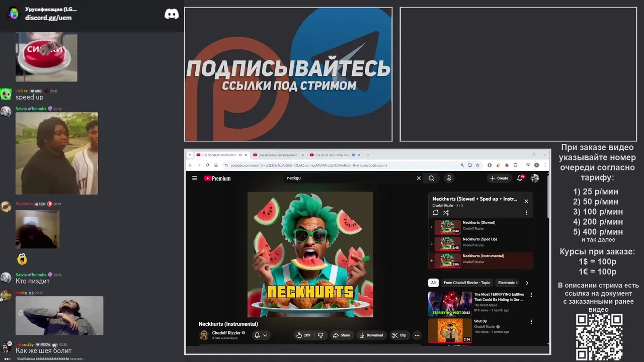Like the video with 209 likes
This screenshot has height=362, width=644.
303,335
